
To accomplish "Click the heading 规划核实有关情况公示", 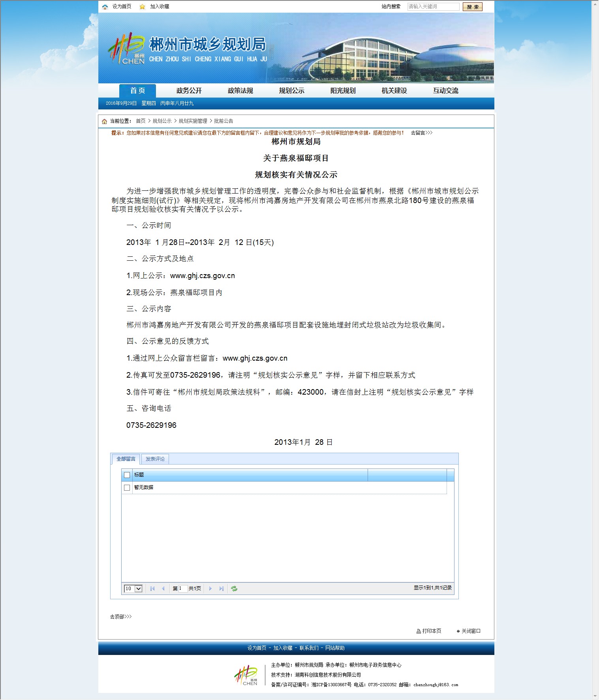I will coord(296,175).
